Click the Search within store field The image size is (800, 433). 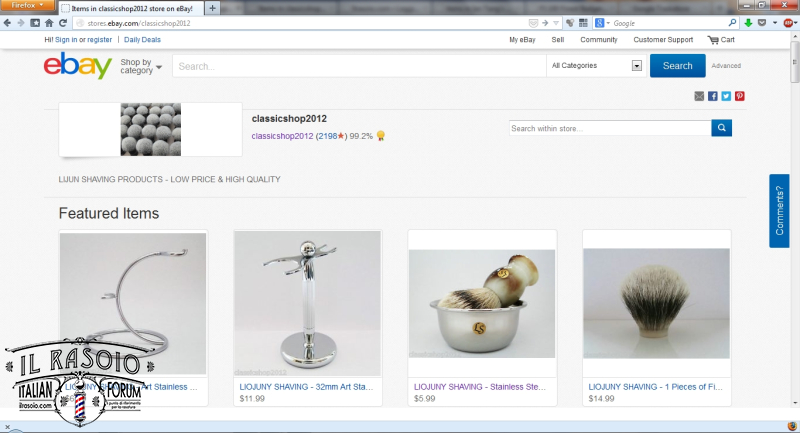610,128
